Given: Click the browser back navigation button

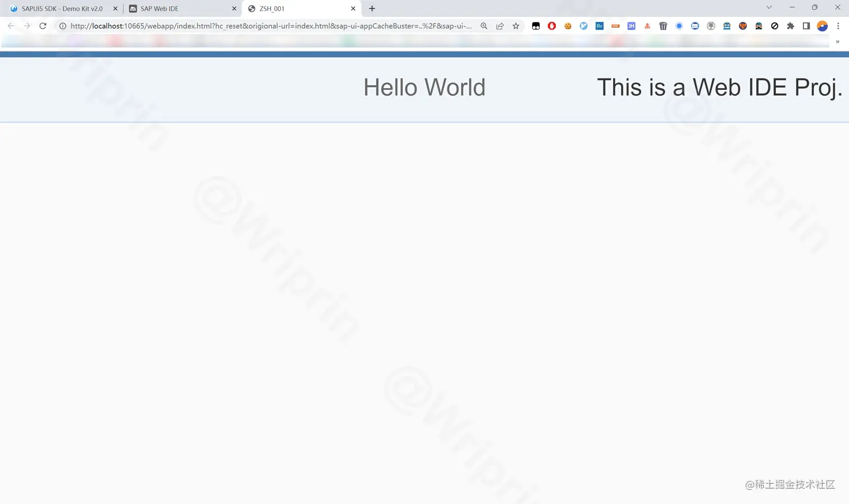Looking at the screenshot, I should [x=11, y=25].
